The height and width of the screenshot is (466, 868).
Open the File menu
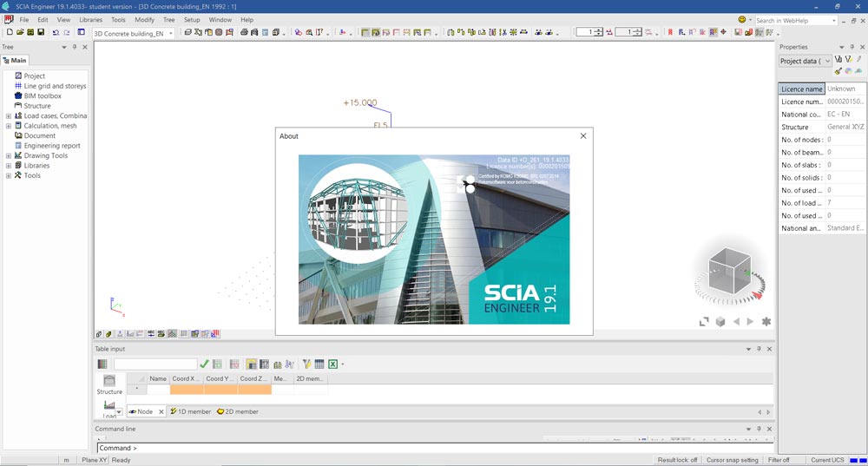coord(24,20)
